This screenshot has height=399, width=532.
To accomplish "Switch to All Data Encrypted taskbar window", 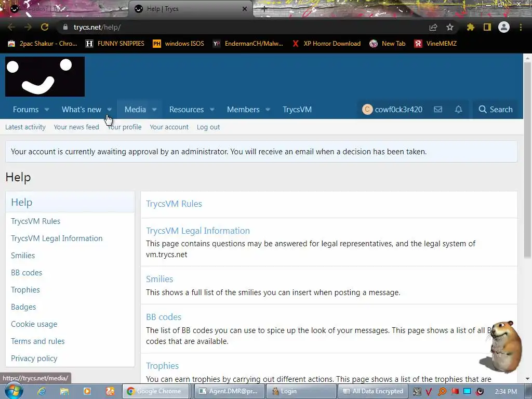I will click(373, 391).
